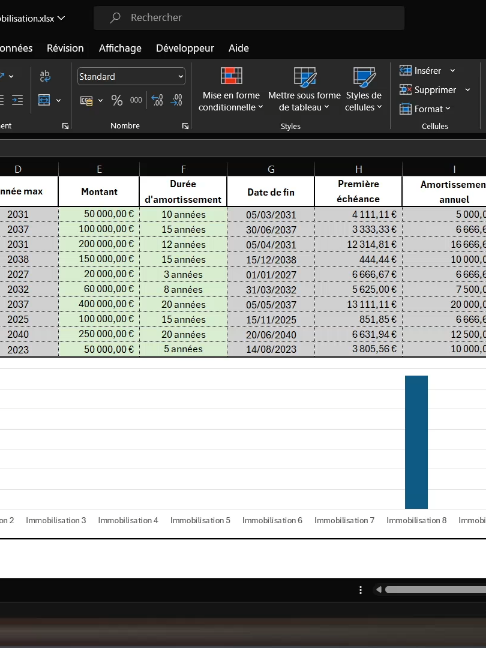
Task: Open Mise en forme conditionnelle menu
Action: click(x=231, y=89)
